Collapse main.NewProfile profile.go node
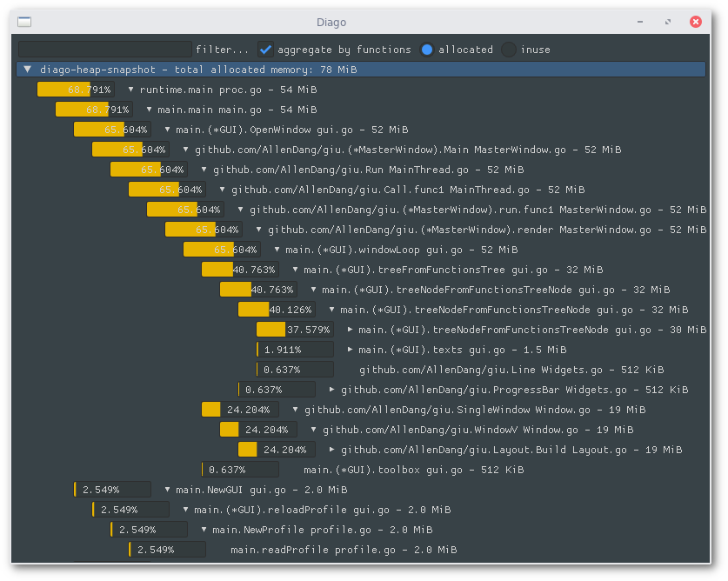The width and height of the screenshot is (728, 581). pyautogui.click(x=204, y=529)
